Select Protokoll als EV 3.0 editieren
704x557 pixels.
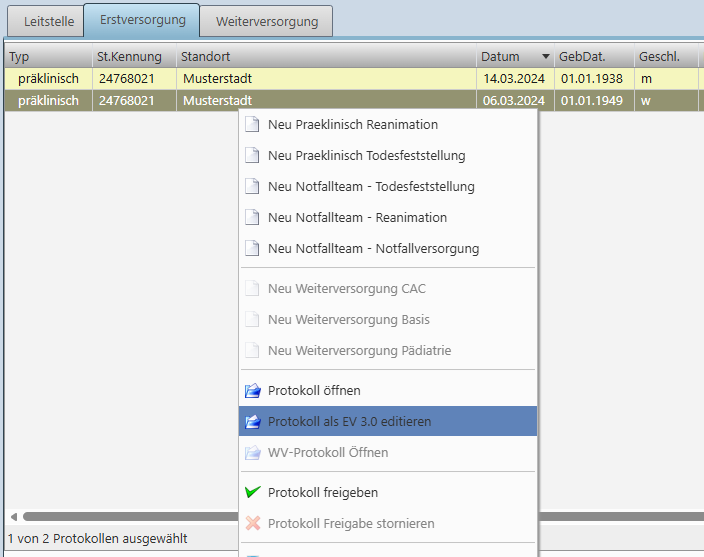[x=349, y=421]
